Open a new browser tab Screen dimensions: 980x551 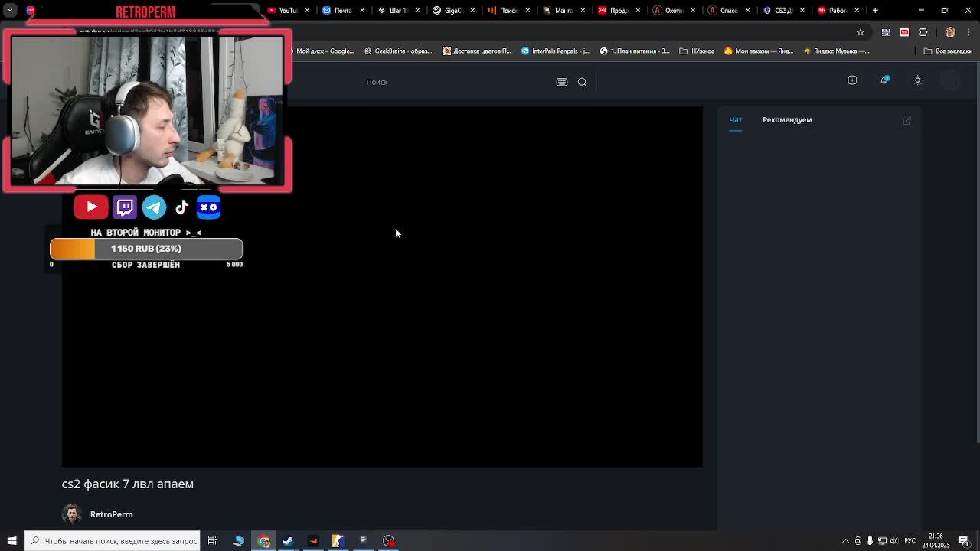point(875,10)
